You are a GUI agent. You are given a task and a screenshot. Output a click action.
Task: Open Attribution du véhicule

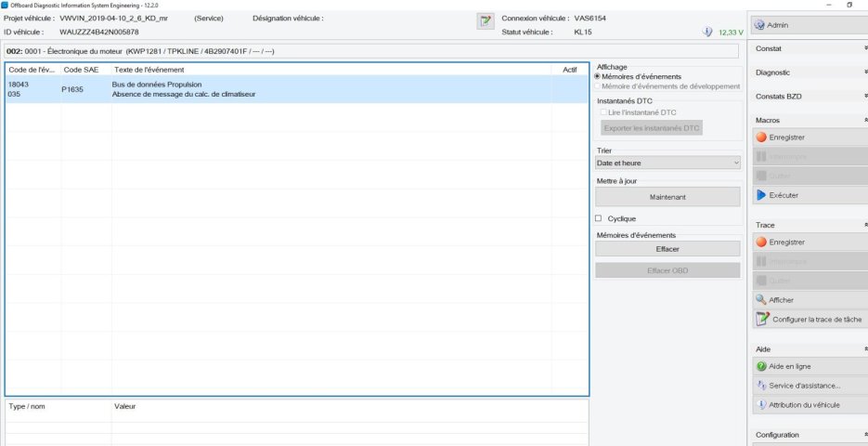pos(810,404)
